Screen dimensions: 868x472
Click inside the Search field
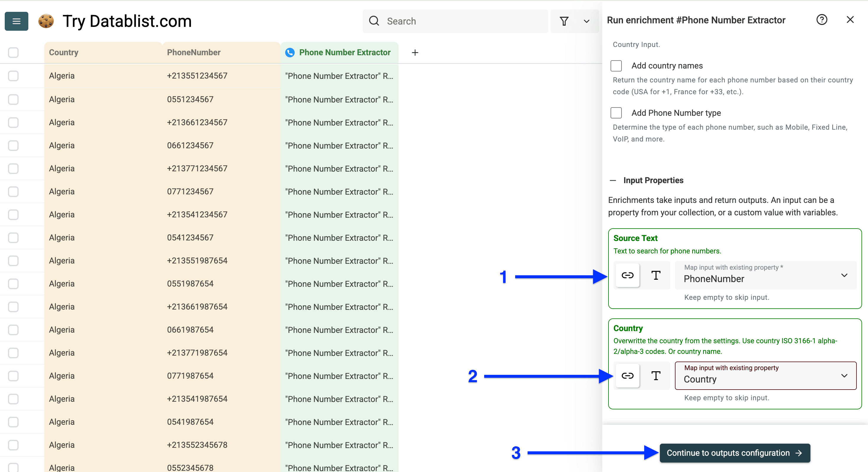[438, 21]
